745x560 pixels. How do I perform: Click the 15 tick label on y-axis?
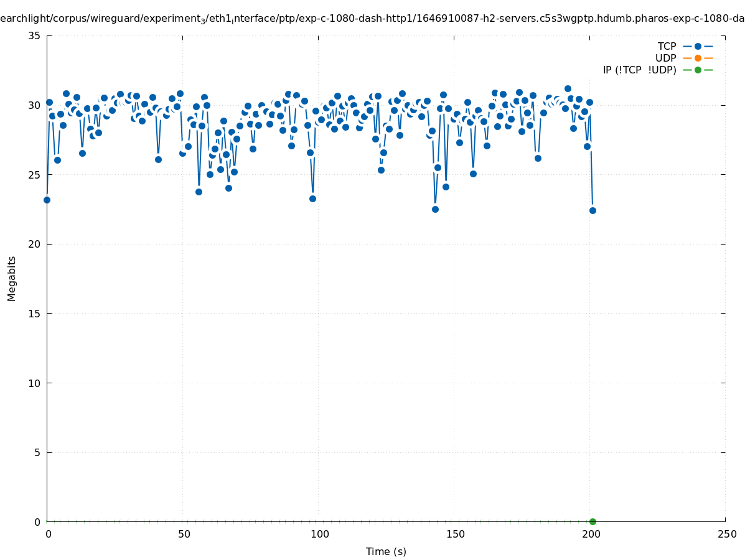[x=34, y=314]
